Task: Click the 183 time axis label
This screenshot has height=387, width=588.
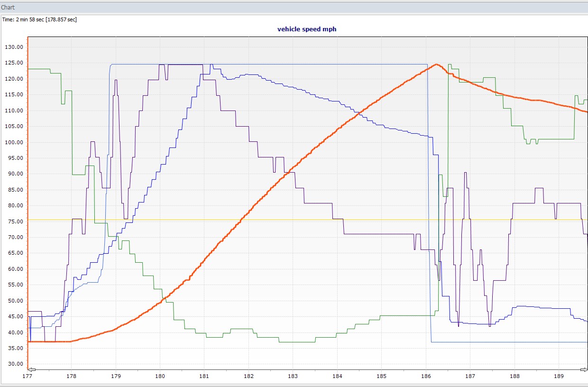Action: (x=293, y=377)
